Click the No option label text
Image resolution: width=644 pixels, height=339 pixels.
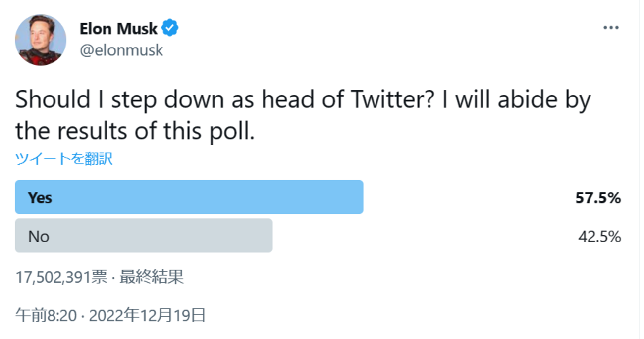click(39, 237)
